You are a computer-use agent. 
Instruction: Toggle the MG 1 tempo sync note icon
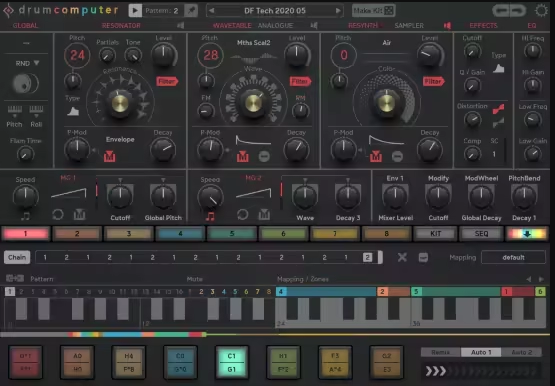[x=25, y=216]
